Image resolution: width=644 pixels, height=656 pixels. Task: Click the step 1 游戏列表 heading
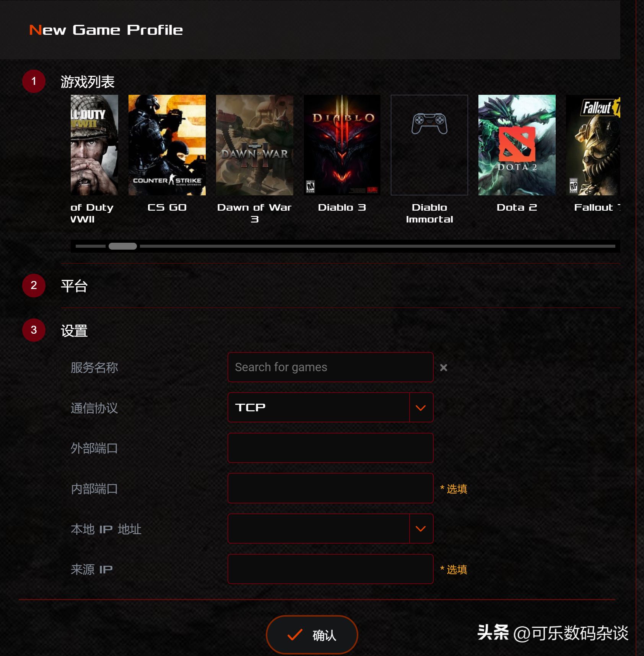tap(88, 81)
